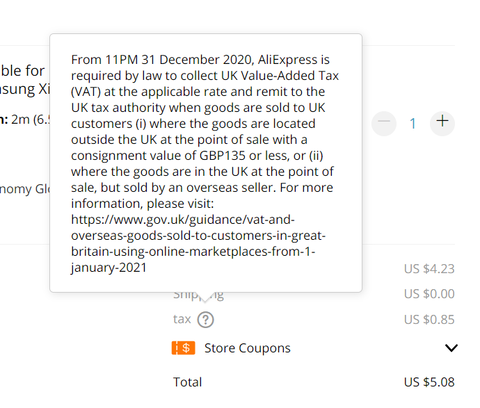The width and height of the screenshot is (480, 408).
Task: Select the quantity value 1
Action: pos(413,124)
